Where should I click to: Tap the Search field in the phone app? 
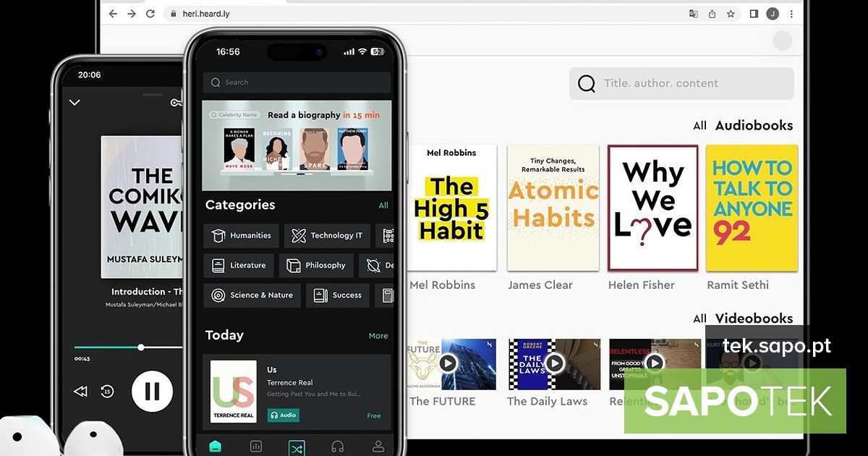click(x=297, y=83)
